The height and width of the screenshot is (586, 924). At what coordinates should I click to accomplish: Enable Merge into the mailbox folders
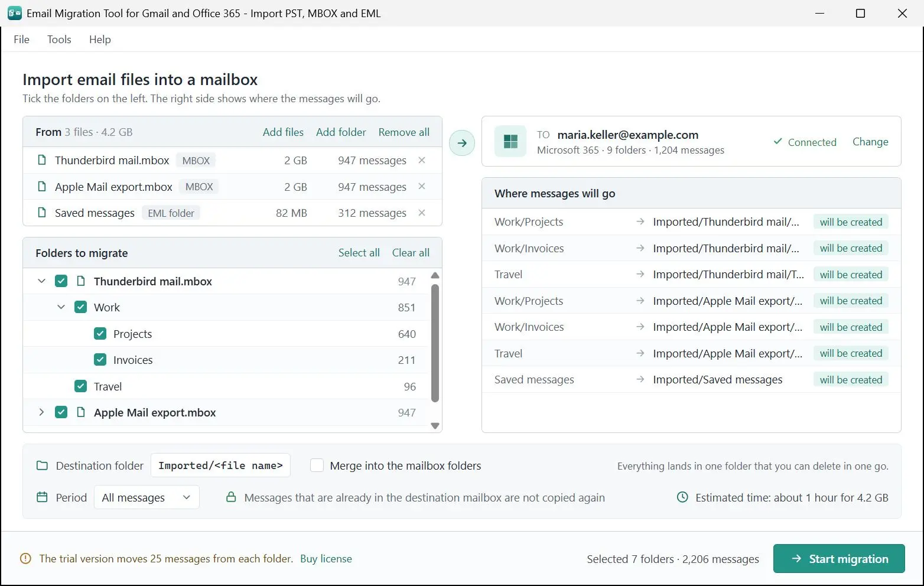(x=317, y=465)
